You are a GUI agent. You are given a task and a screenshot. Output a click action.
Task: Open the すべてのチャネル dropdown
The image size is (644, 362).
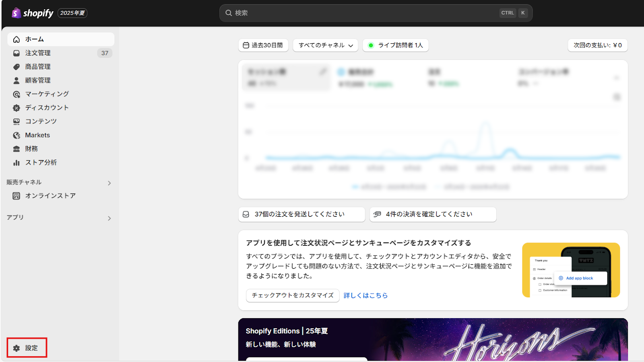pyautogui.click(x=325, y=45)
